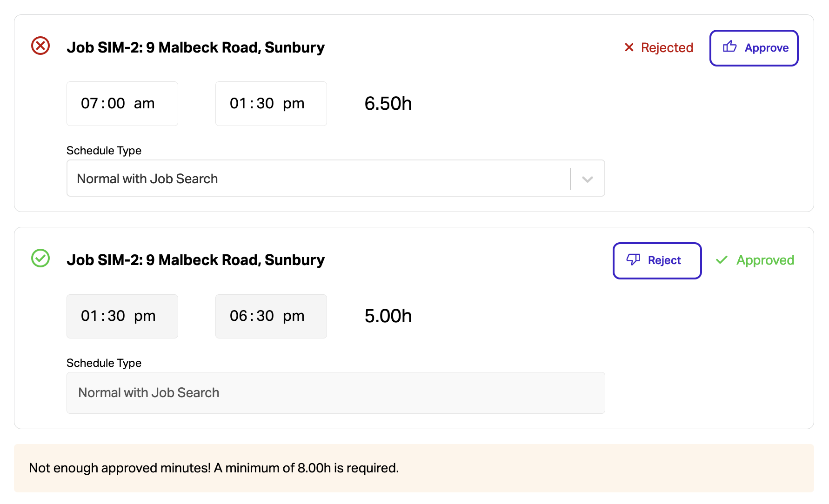
Task: Toggle the first job's approval status
Action: point(754,48)
